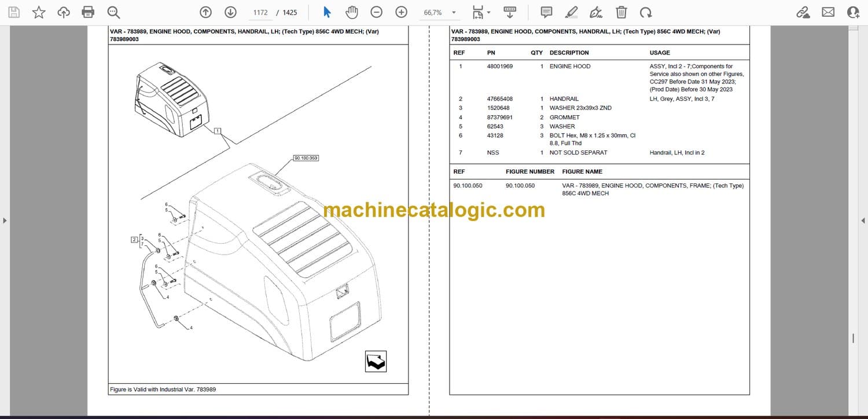Zoom out with minus button
868x419 pixels.
[x=376, y=12]
